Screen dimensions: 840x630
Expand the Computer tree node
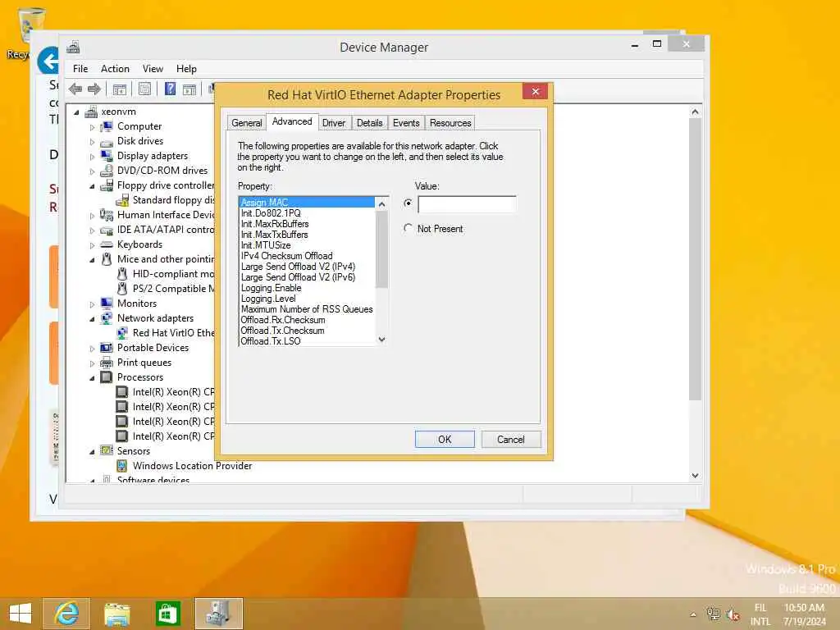pos(92,127)
